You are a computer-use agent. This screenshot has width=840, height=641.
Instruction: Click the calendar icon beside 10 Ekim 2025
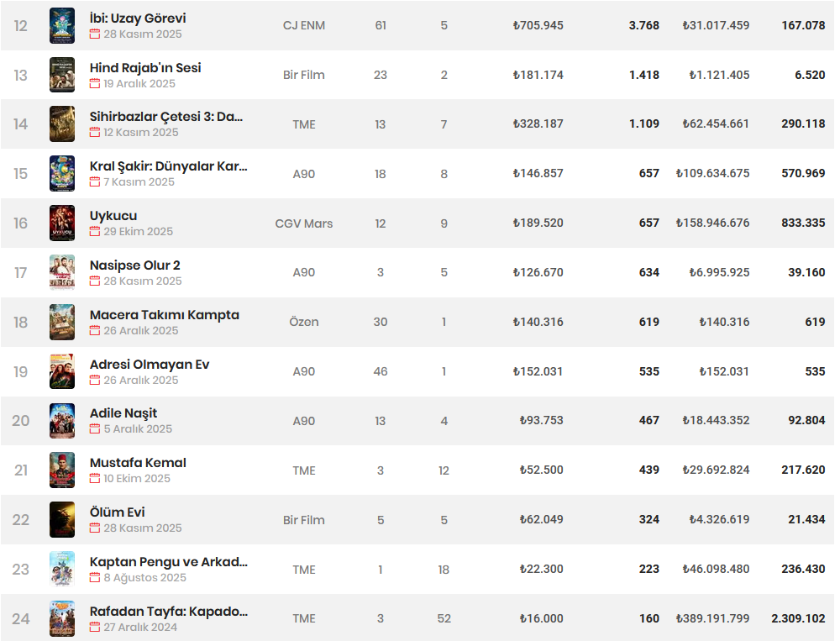[95, 478]
